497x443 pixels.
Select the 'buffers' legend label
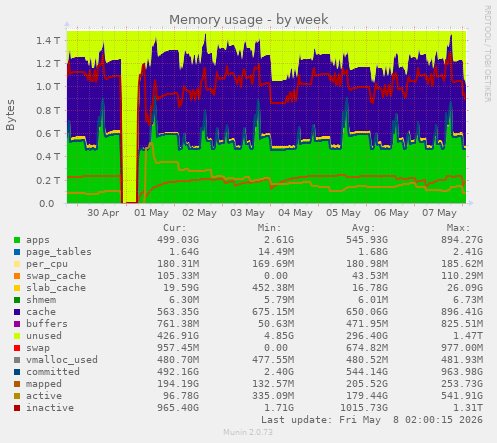click(47, 324)
